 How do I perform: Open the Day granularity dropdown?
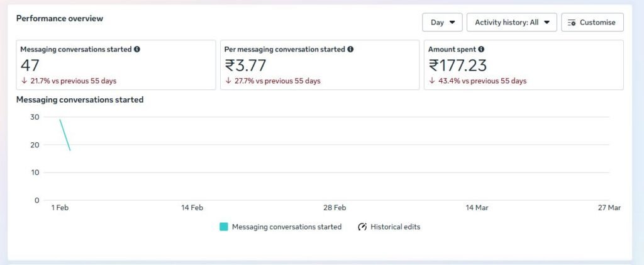tap(442, 23)
